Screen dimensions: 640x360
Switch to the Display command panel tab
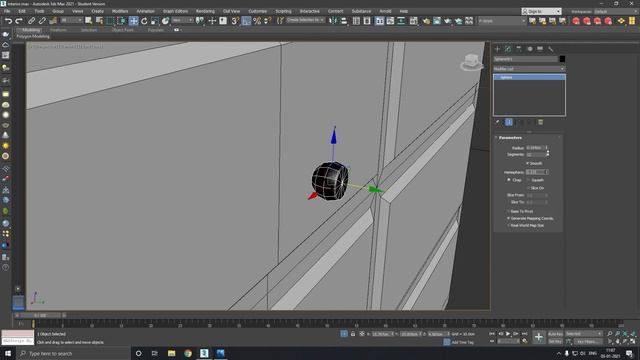click(x=540, y=49)
